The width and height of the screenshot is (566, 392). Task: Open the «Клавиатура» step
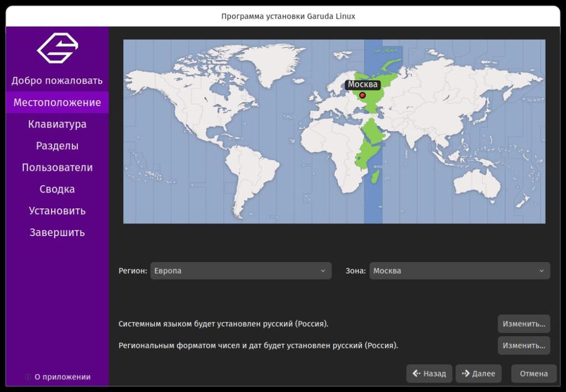point(57,124)
